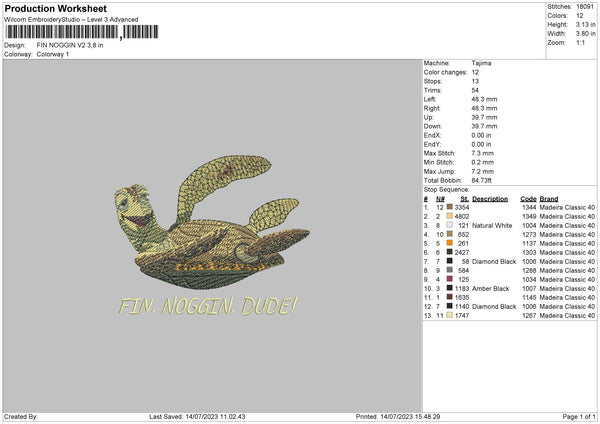Click the Zoom value 1:1

[580, 42]
